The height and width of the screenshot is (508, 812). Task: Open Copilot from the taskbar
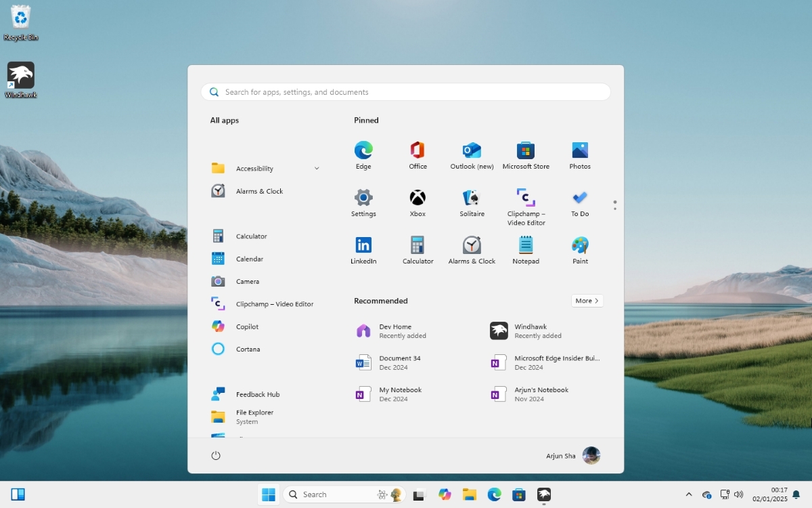(445, 494)
